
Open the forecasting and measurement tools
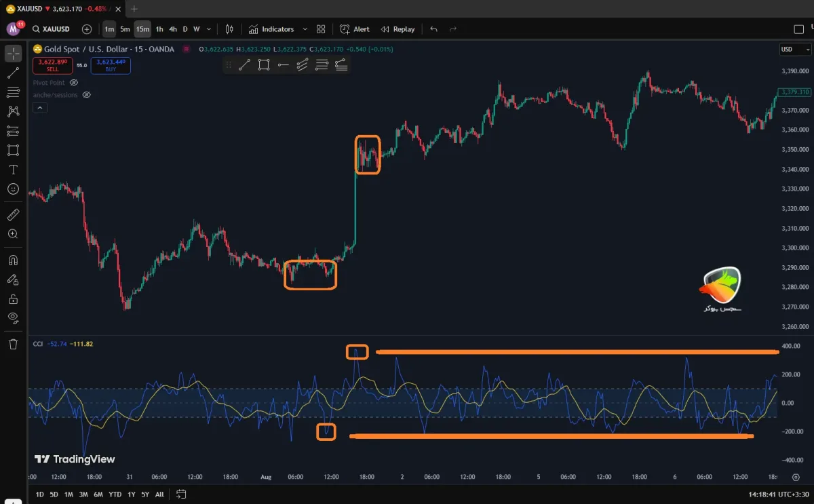tap(13, 131)
